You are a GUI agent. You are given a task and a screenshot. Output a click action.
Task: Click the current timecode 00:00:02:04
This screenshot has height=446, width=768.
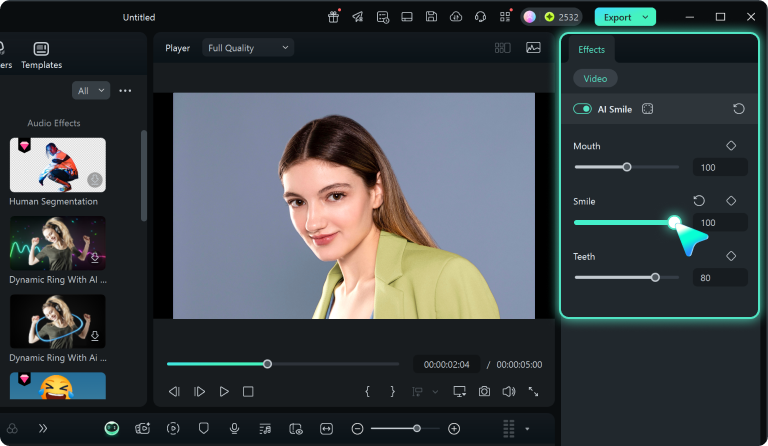pos(446,365)
